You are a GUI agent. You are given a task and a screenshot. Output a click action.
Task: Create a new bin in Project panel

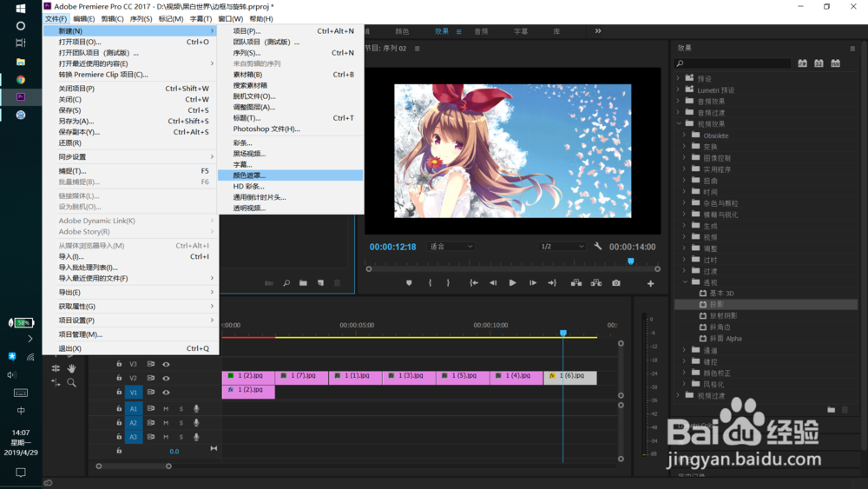[x=303, y=283]
